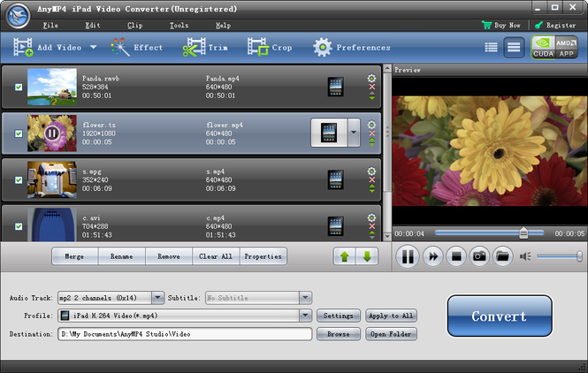Open the Profile dropdown

click(x=305, y=316)
